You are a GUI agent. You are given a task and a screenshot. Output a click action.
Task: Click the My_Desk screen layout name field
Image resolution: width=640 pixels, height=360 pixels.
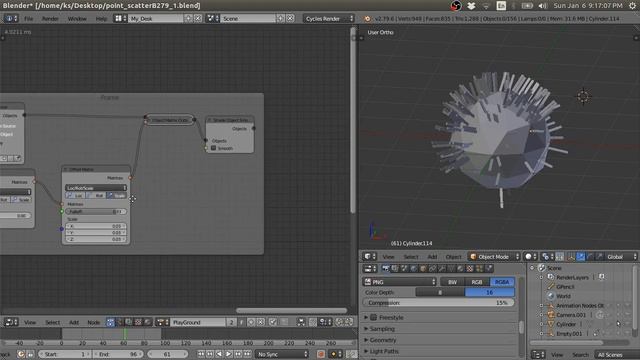(x=156, y=19)
